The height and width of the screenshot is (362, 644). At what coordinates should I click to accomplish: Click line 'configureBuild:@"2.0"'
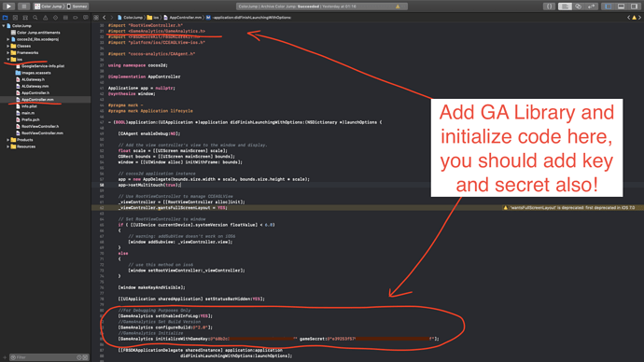165,327
